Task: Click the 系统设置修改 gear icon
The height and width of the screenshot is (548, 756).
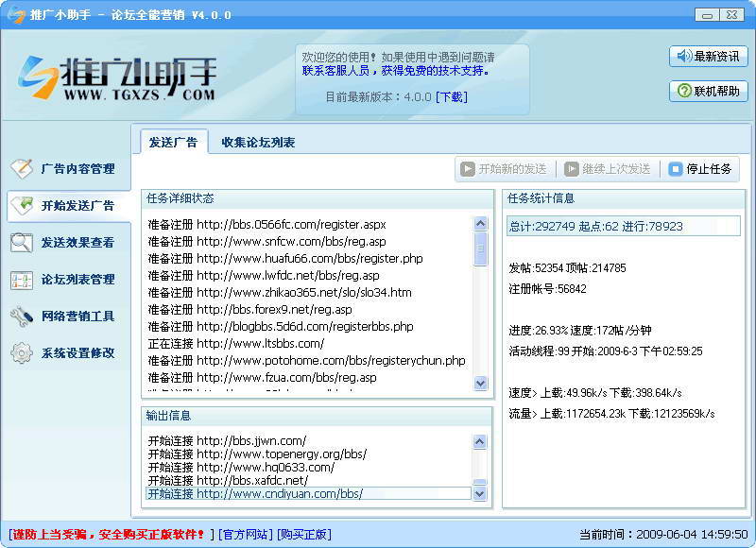Action: point(21,353)
